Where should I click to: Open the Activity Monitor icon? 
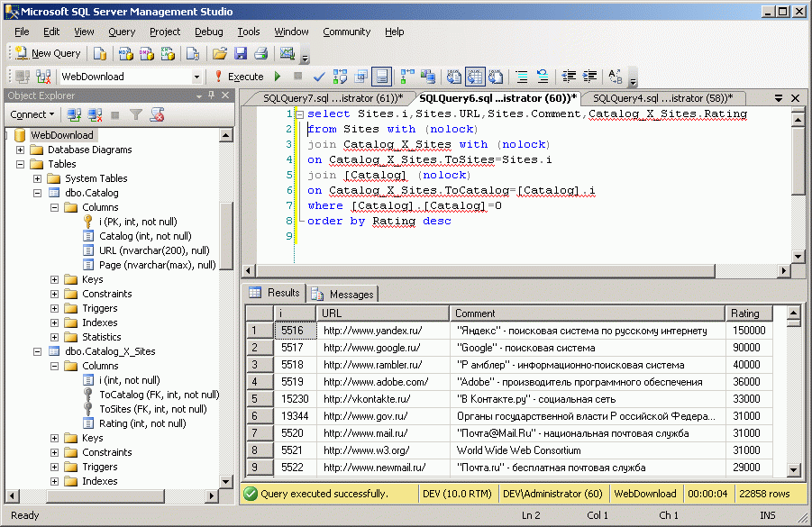[x=287, y=53]
